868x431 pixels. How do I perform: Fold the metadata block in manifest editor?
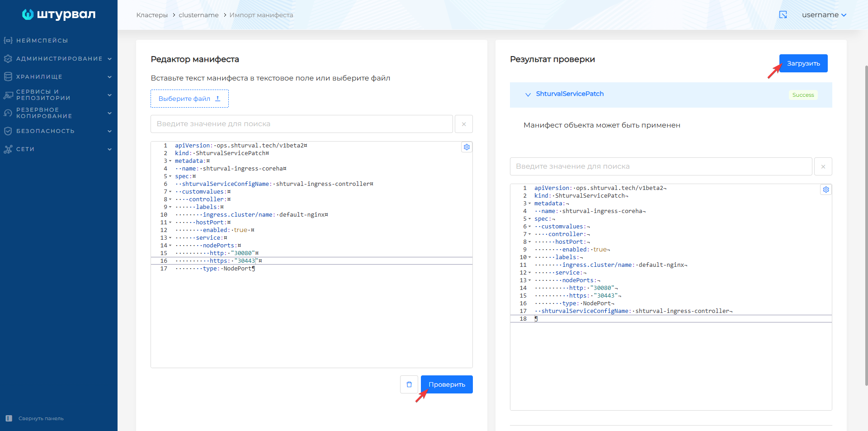pos(170,161)
